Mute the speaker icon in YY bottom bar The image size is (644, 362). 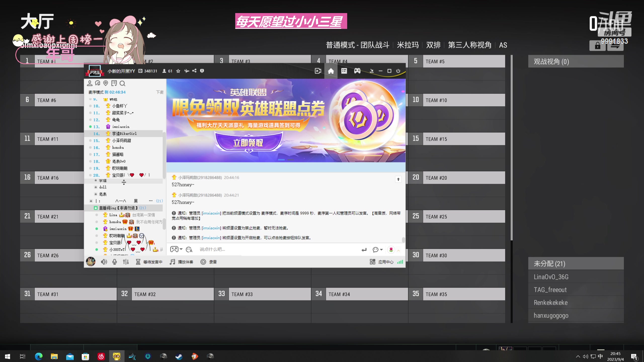coord(104,262)
